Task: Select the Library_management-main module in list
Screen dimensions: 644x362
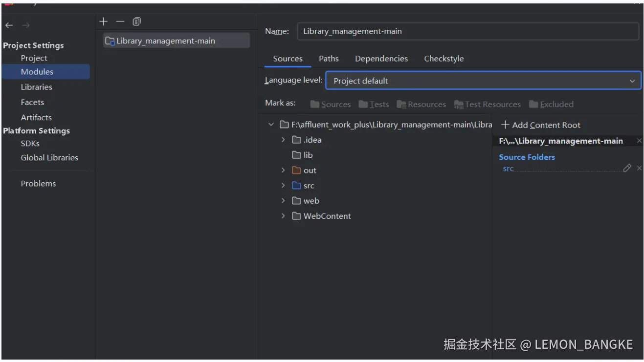Action: coord(177,41)
